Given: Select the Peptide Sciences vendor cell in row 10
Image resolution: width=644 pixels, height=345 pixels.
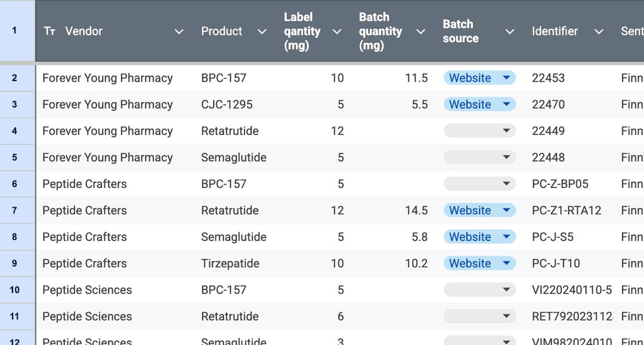Looking at the screenshot, I should coord(86,289).
